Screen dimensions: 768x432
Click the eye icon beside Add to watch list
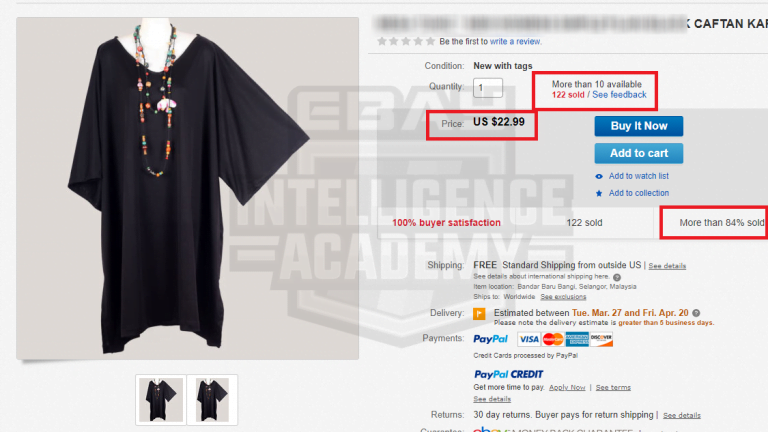599,176
